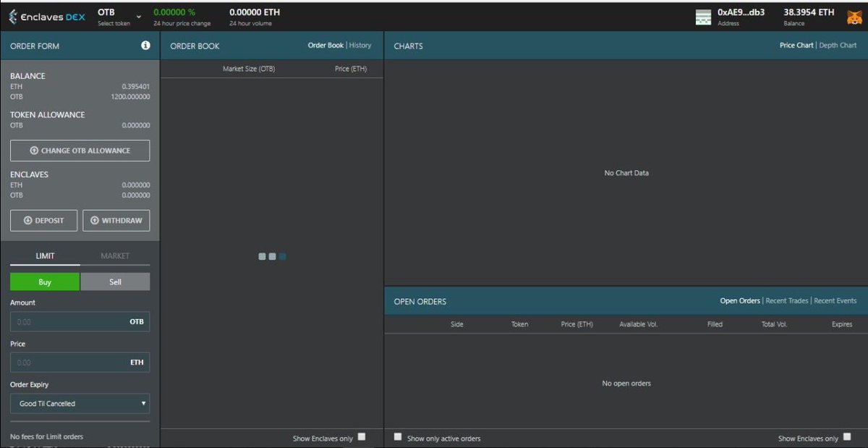Click the 38.3954 ETH balance
Image resolution: width=868 pixels, height=448 pixels.
[809, 12]
